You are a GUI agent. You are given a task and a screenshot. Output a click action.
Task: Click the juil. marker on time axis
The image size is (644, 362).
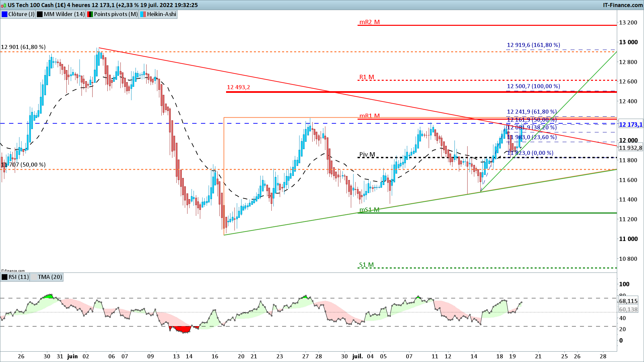click(x=358, y=356)
